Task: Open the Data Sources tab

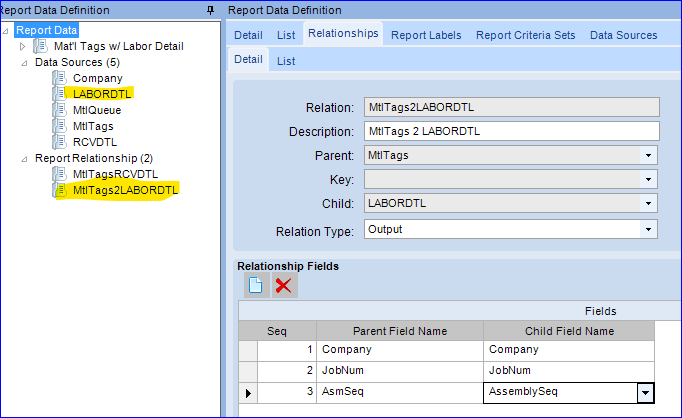Action: 623,35
